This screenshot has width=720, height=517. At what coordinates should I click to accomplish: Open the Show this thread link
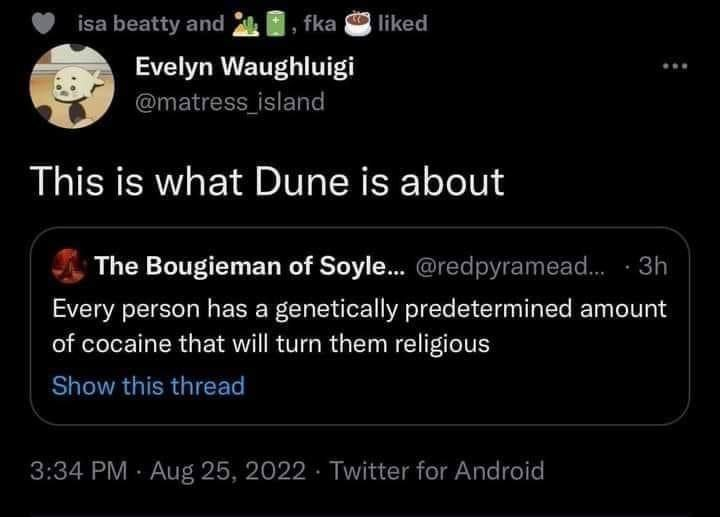pyautogui.click(x=147, y=385)
